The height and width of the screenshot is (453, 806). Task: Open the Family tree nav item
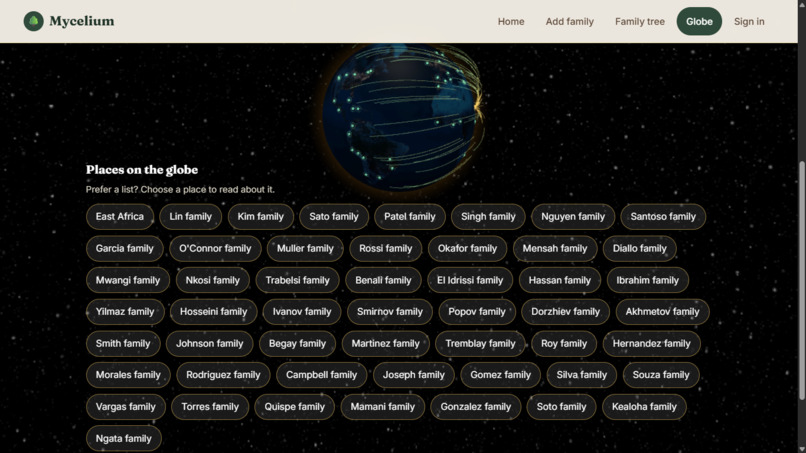point(639,22)
